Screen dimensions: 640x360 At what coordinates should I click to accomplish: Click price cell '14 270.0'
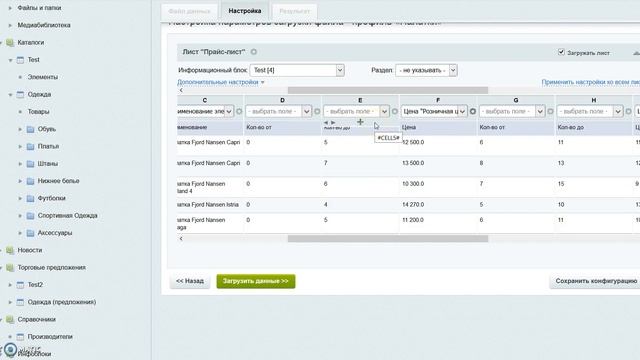413,204
